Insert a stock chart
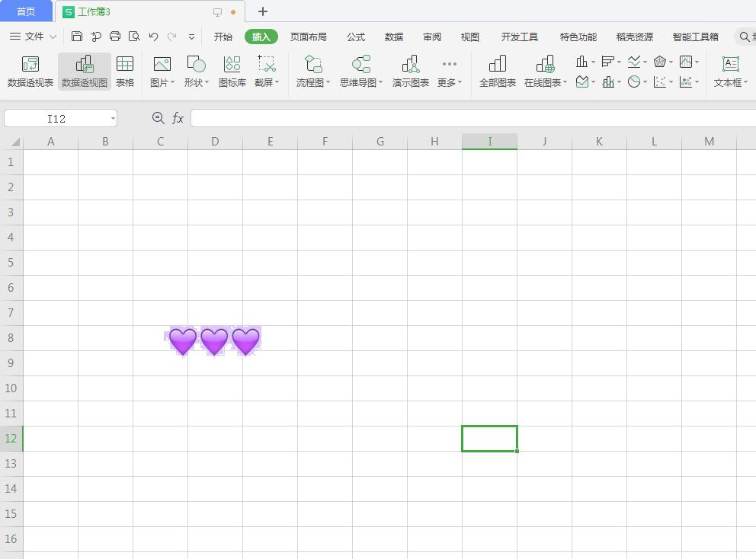 686,62
